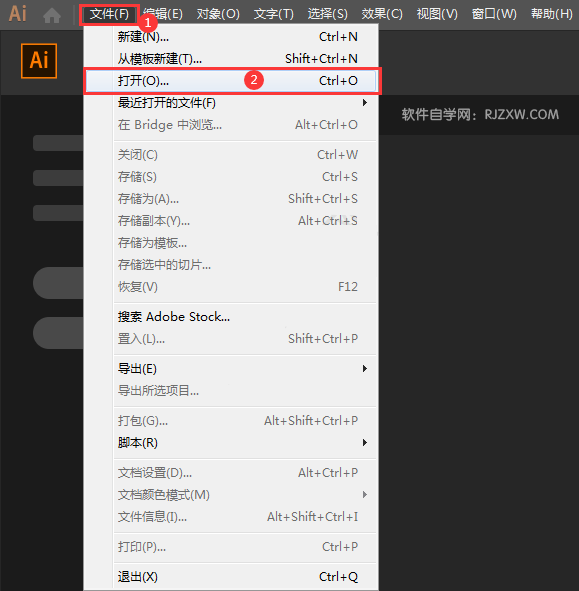
Task: Click the Home icon in top bar
Action: pyautogui.click(x=52, y=15)
